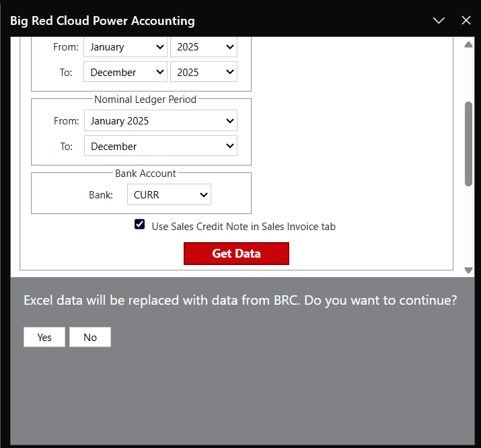The width and height of the screenshot is (481, 448).
Task: Uncheck Use Sales Credit Note checkbox
Action: [x=139, y=225]
